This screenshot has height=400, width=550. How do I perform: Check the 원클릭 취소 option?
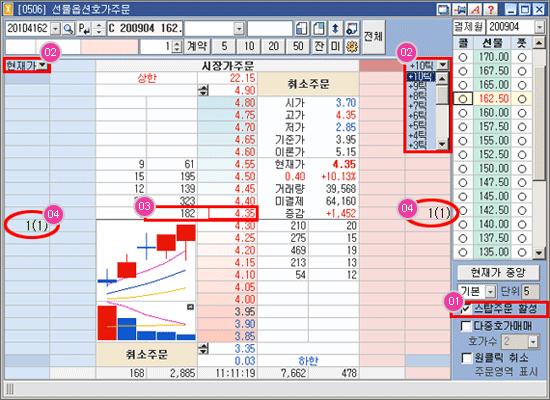[x=466, y=358]
